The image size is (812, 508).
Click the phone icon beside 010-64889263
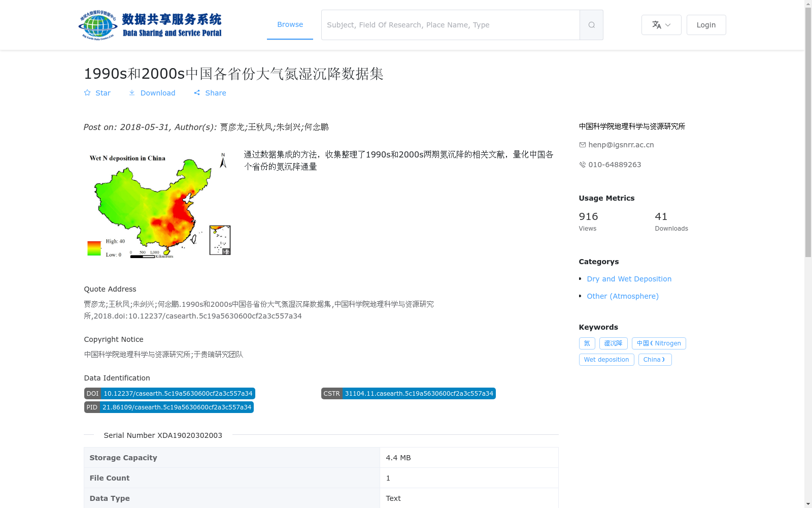tap(583, 165)
